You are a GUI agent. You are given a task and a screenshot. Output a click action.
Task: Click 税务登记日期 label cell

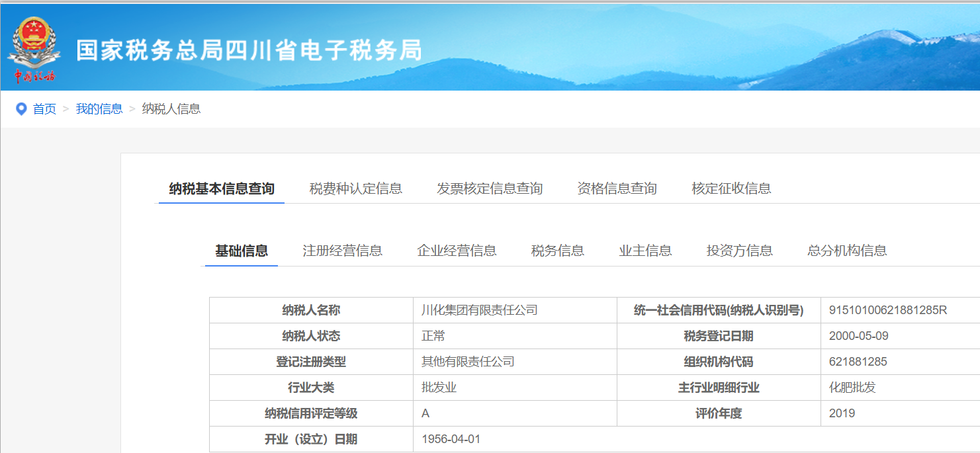pyautogui.click(x=719, y=336)
